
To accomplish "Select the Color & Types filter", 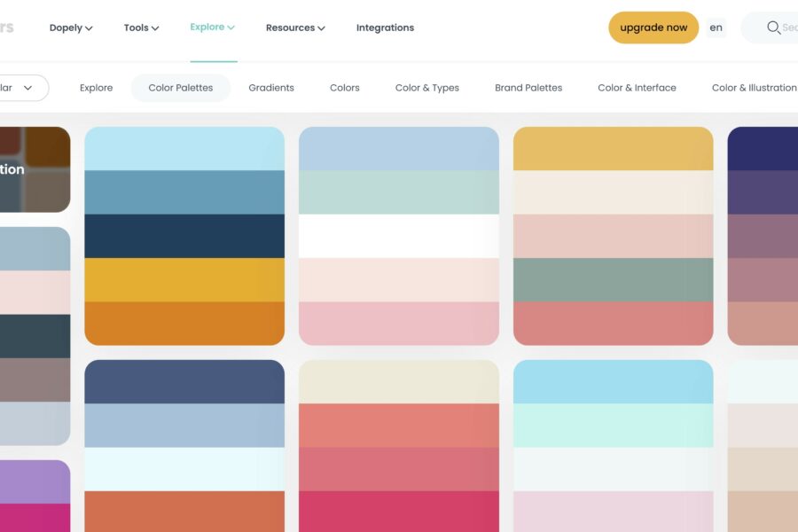I will pyautogui.click(x=426, y=87).
